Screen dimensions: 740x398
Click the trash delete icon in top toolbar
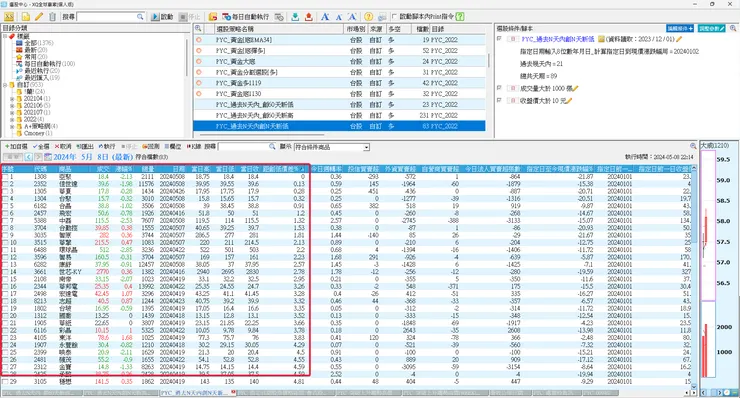(x=52, y=17)
